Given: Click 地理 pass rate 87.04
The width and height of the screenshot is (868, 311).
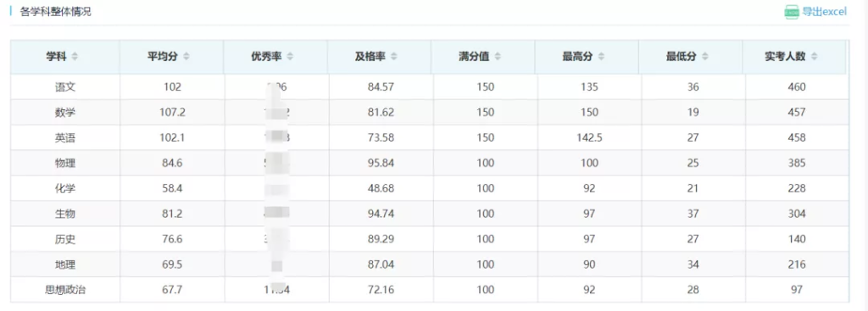Looking at the screenshot, I should [x=381, y=264].
